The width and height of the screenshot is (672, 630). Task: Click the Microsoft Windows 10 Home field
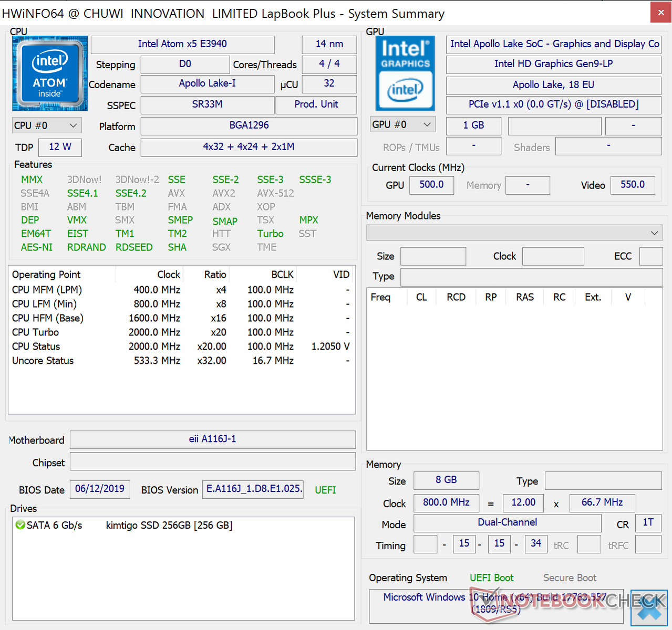[x=496, y=606]
